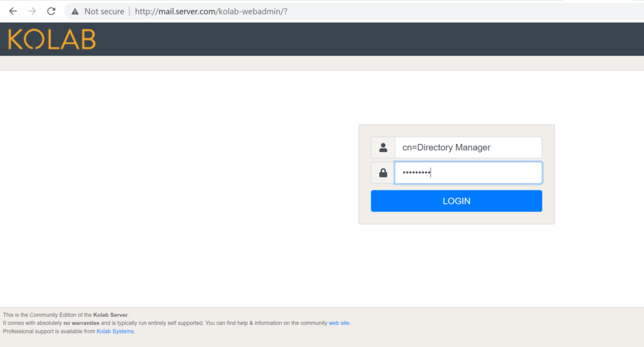Click the orange KOLAB logo
644x347 pixels.
52,40
